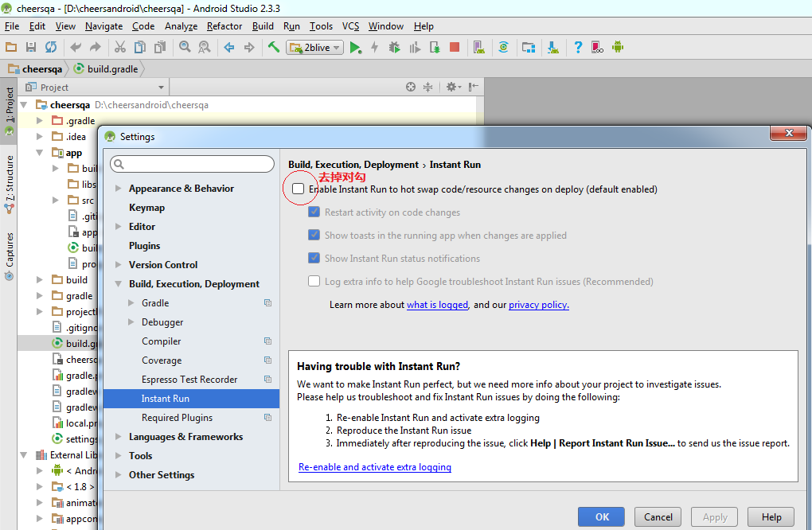The height and width of the screenshot is (530, 812).
Task: Expand the Editor settings category
Action: [119, 227]
